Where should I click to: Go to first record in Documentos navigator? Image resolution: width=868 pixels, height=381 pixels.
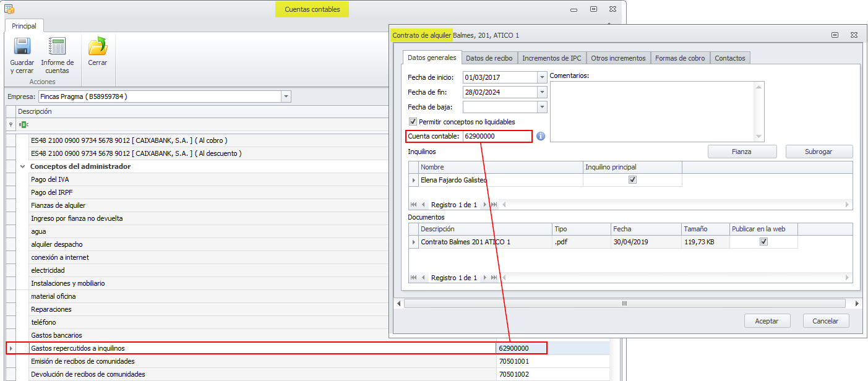[x=414, y=278]
